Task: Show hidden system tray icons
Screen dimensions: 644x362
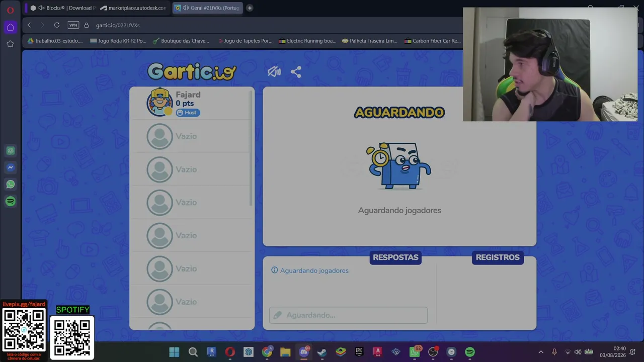Action: (x=541, y=352)
